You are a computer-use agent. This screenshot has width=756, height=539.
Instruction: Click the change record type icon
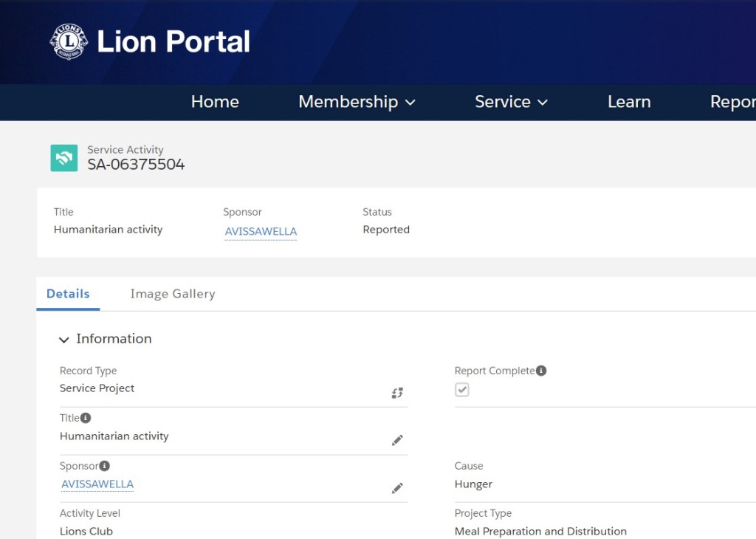click(x=396, y=393)
